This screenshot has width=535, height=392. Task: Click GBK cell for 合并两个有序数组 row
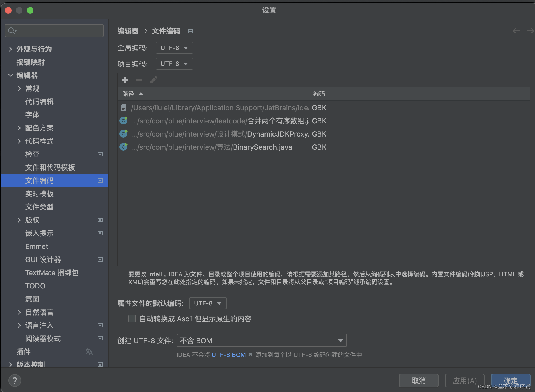pos(319,121)
